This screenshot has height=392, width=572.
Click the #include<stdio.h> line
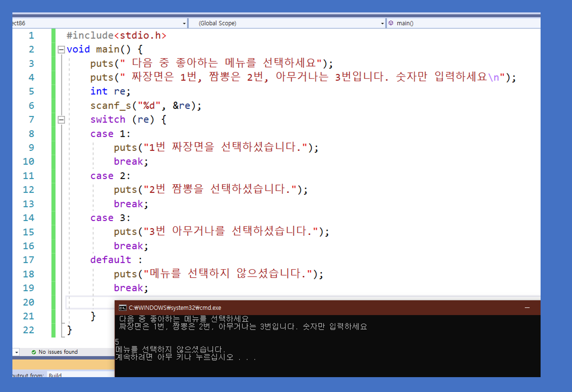point(117,36)
